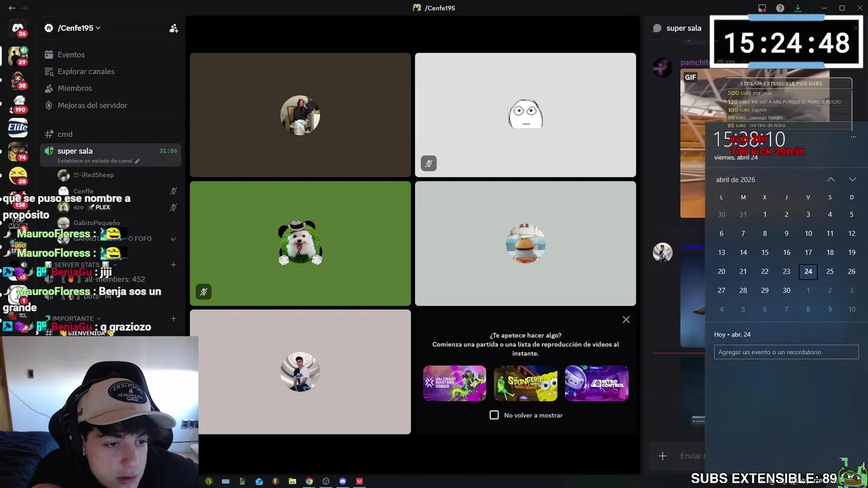Select April 30 in the calendar
Screen dimensions: 868x488
pyautogui.click(x=786, y=290)
